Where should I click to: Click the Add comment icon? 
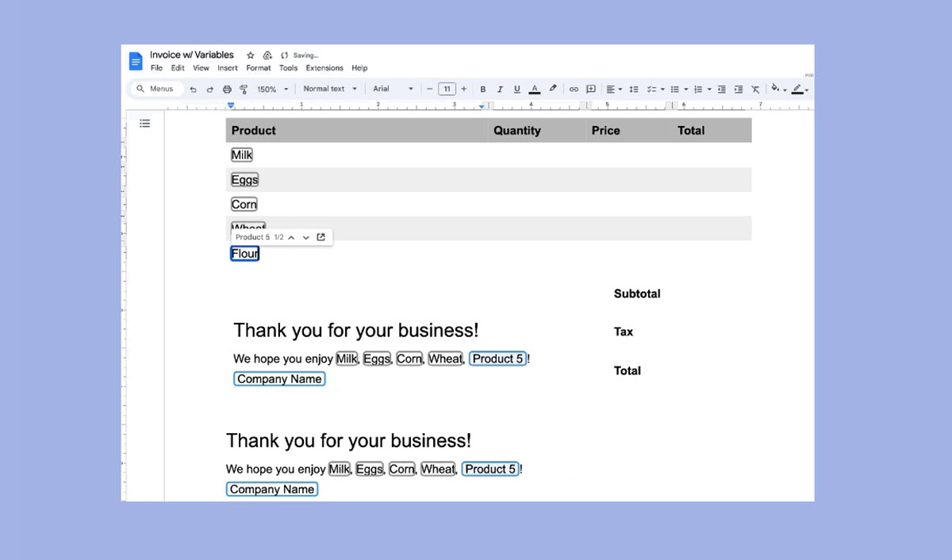(x=590, y=90)
